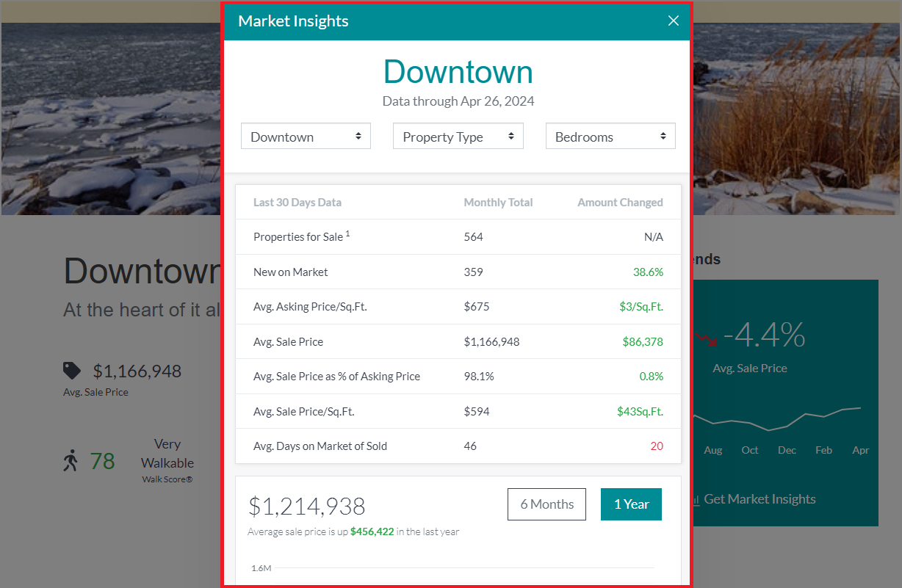Open the Downtown neighborhood dropdown
Viewport: 902px width, 588px height.
pyautogui.click(x=306, y=136)
